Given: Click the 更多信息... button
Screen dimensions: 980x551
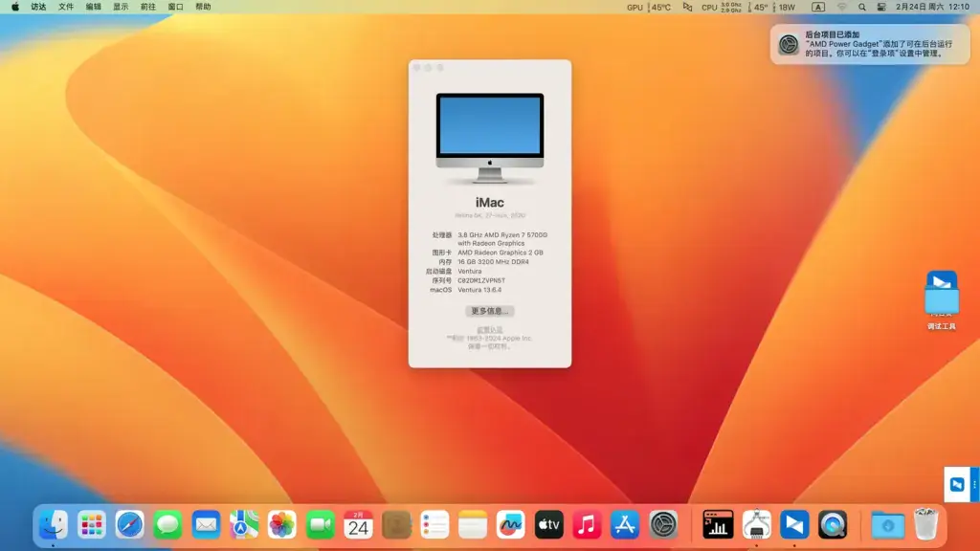Looking at the screenshot, I should [489, 311].
